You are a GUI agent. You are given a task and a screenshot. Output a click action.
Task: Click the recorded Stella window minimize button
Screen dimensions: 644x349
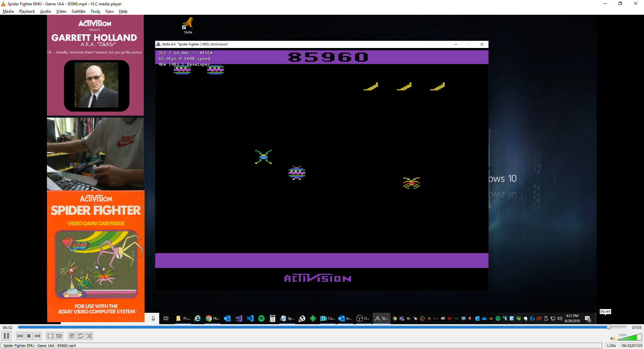[x=456, y=44]
